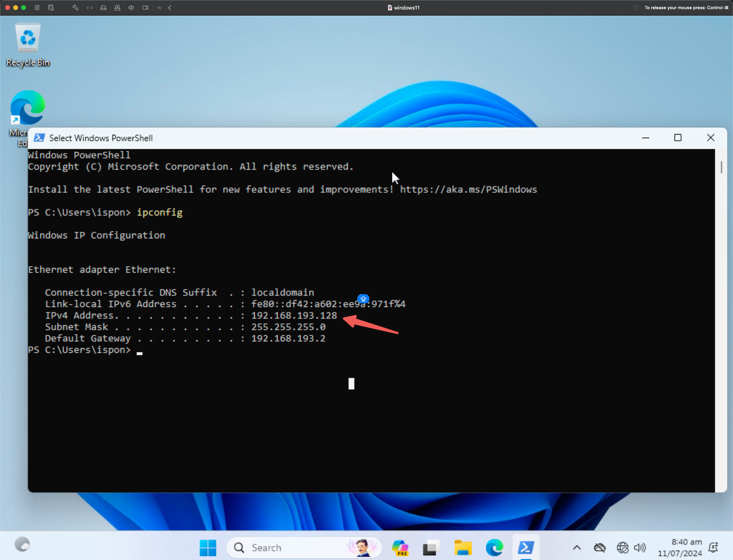This screenshot has width=733, height=560.
Task: Open Microsoft Edge from the taskbar
Action: [x=494, y=548]
